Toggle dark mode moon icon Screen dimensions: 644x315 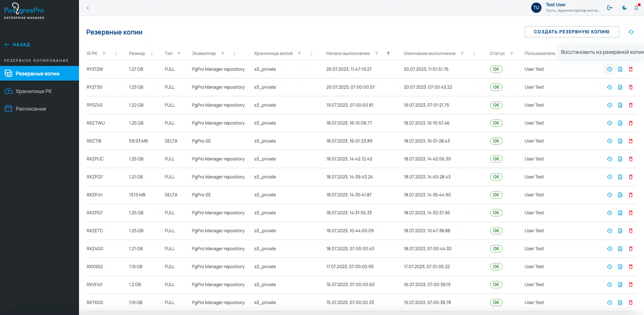pyautogui.click(x=624, y=8)
